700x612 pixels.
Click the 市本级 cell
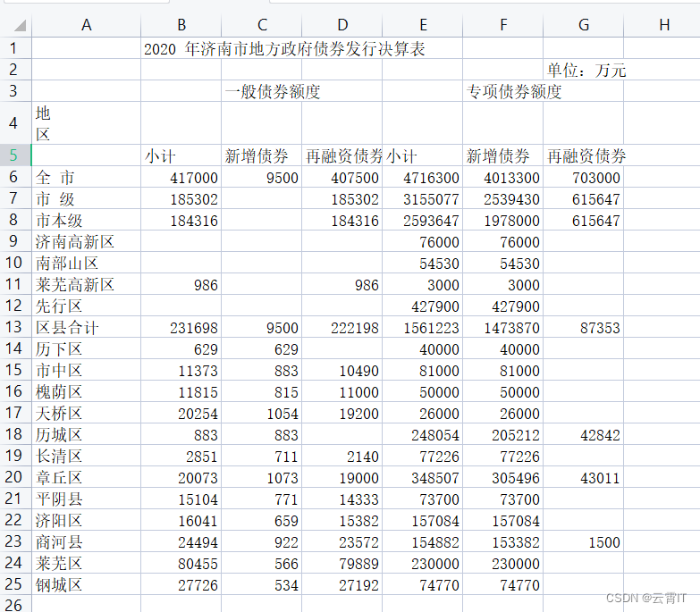86,220
